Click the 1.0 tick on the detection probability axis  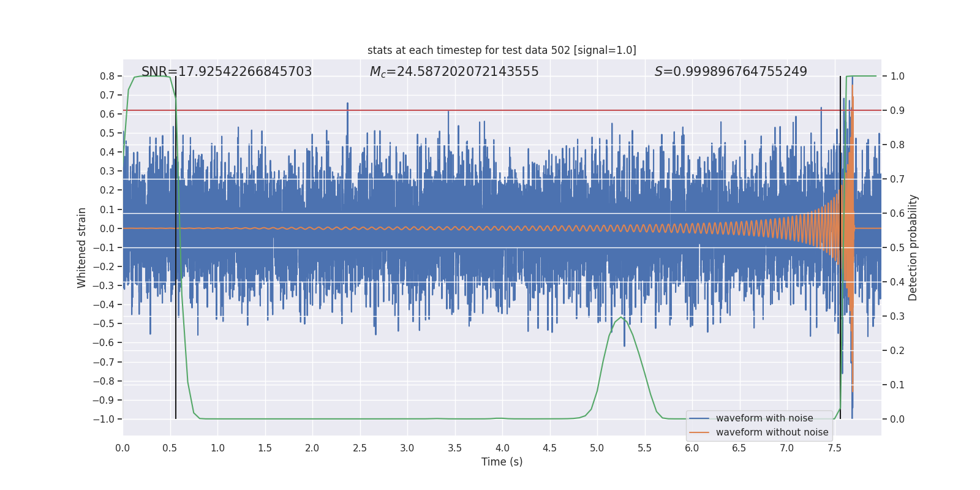(897, 76)
